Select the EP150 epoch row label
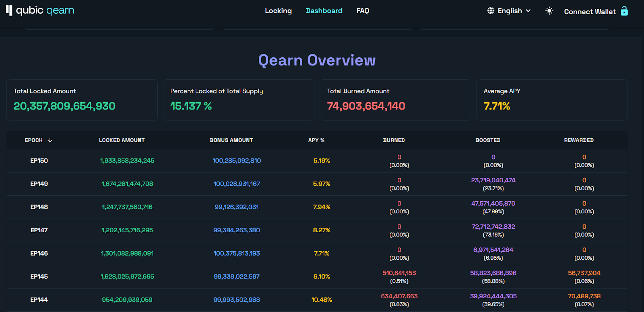This screenshot has width=644, height=312. (39, 161)
